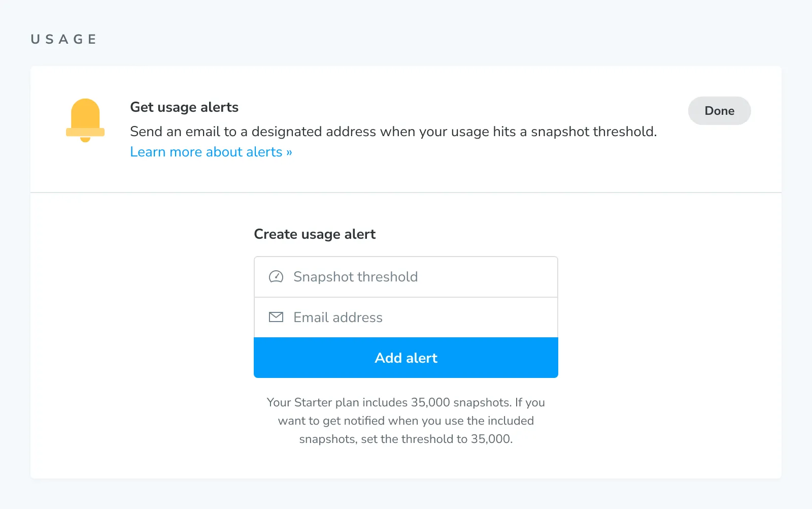Click the speedometer symbol inside the threshold input
Viewport: 812px width, 509px height.
click(276, 277)
